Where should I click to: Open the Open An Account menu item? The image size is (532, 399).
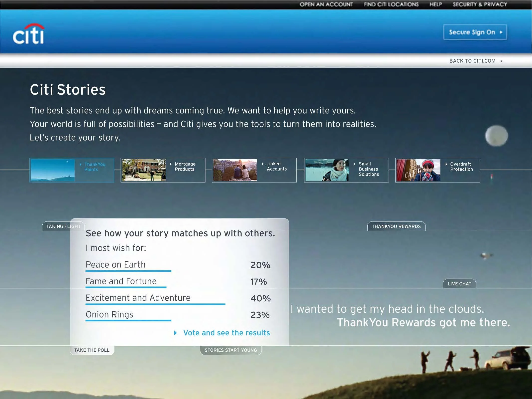[x=326, y=4]
